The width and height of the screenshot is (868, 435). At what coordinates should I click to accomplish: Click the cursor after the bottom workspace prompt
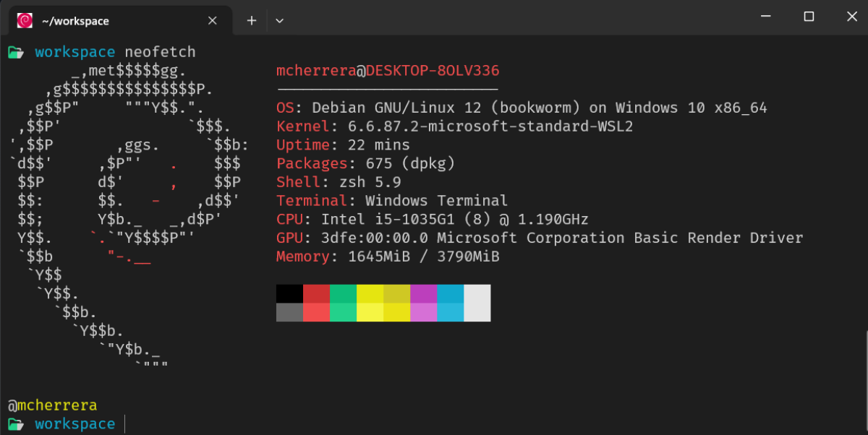(124, 423)
